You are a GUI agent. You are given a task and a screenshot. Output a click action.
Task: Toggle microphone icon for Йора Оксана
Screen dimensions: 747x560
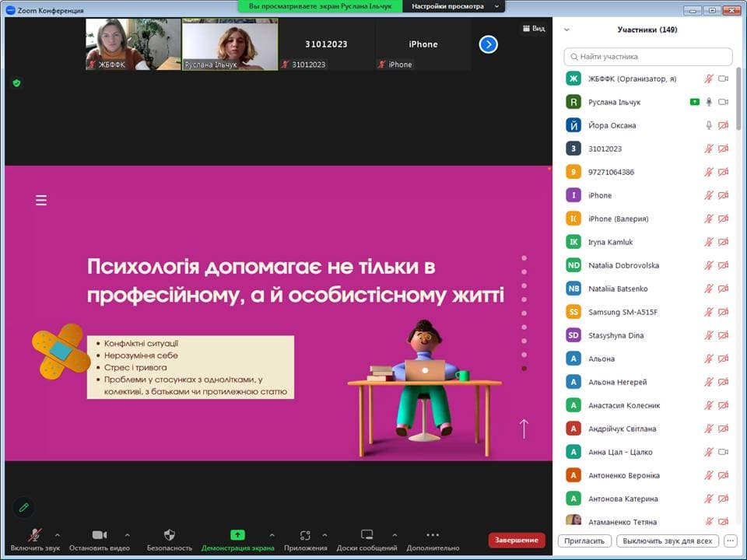[709, 125]
